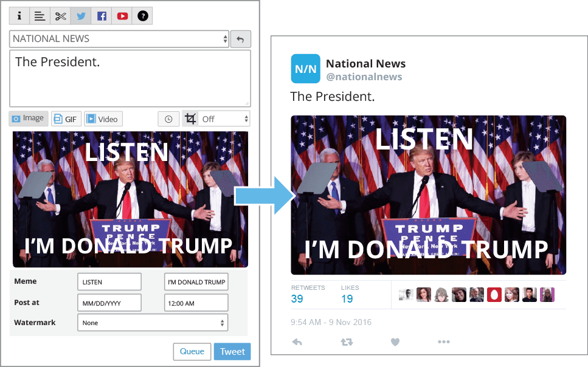Viewport: 588px width, 367px height.
Task: Click the clock schedule icon
Action: (x=168, y=119)
